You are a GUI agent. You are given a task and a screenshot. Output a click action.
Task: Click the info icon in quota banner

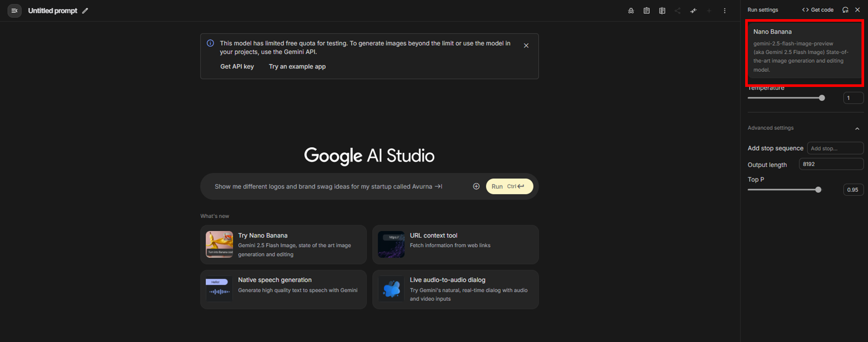pos(210,43)
